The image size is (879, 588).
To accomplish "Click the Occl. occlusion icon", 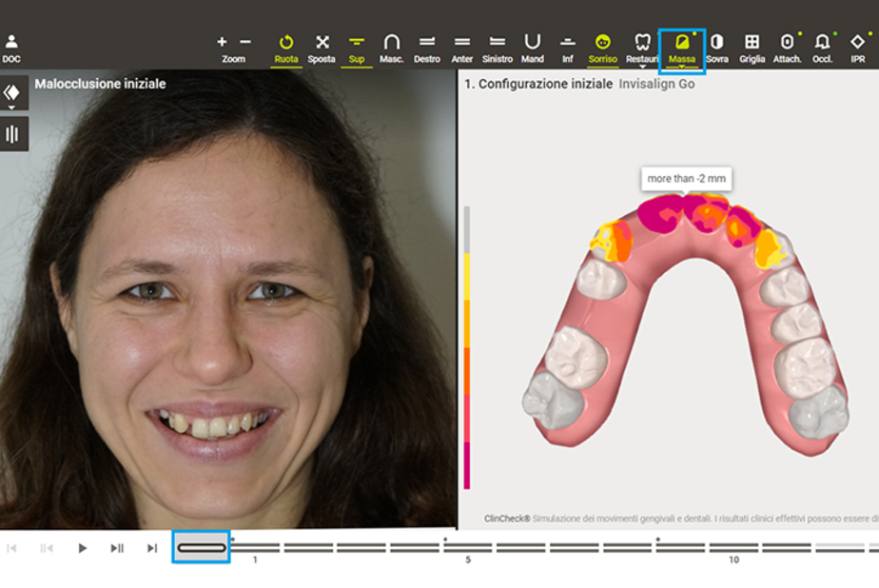I will [x=821, y=43].
